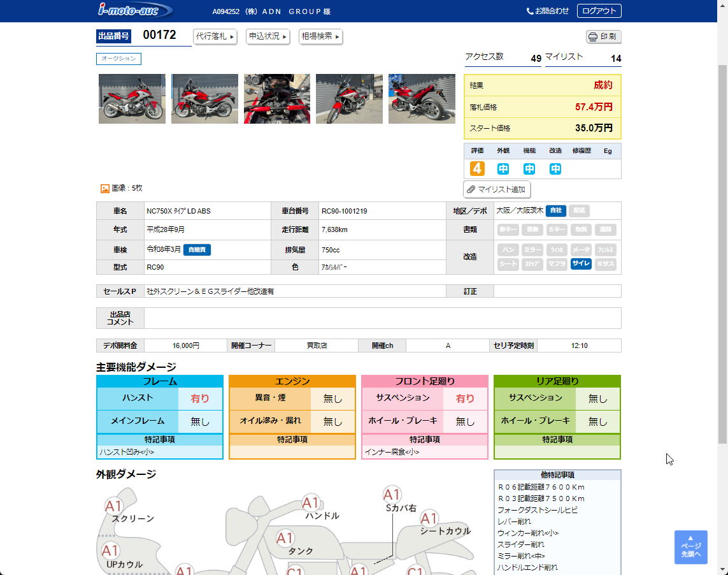
Task: Open the お問合わせ header link
Action: click(x=547, y=11)
